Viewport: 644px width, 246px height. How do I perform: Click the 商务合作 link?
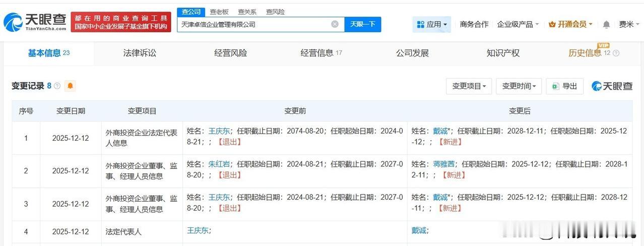pyautogui.click(x=474, y=24)
